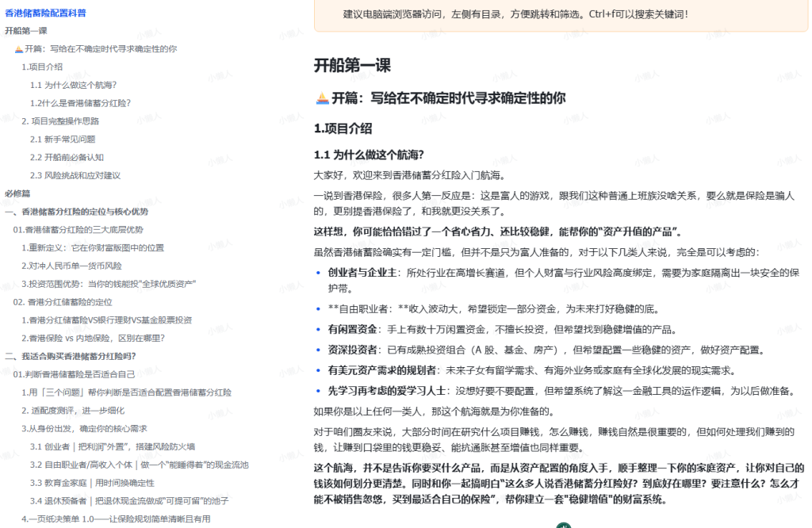Jump to 2.1 新手常见问题

(63, 140)
